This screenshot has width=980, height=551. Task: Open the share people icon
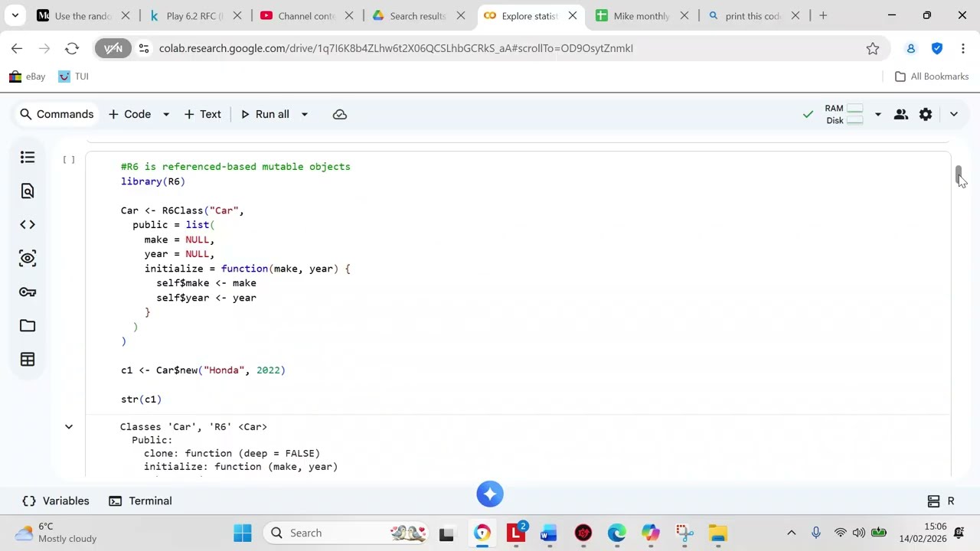pos(901,114)
